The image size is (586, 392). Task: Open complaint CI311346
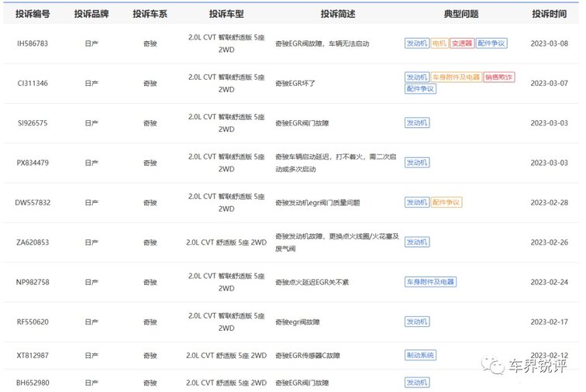pyautogui.click(x=33, y=84)
